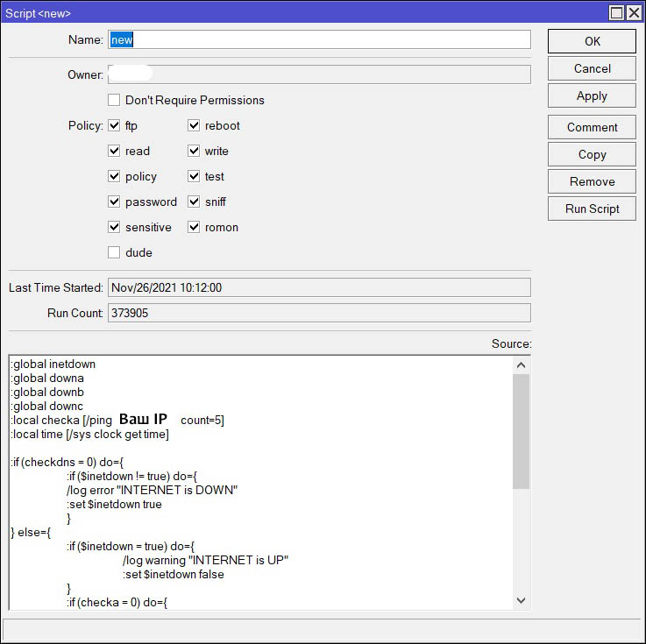Disable the test policy checkbox

tap(194, 176)
